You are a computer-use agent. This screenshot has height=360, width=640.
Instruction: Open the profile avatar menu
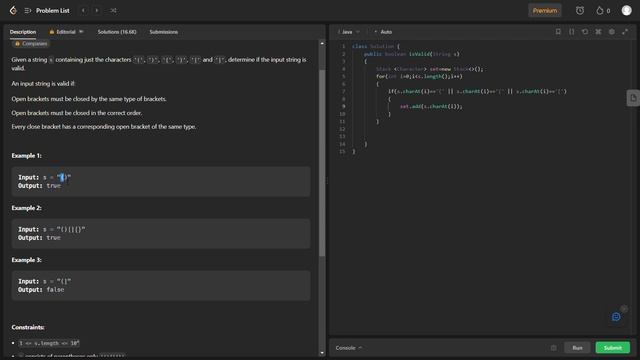point(627,11)
